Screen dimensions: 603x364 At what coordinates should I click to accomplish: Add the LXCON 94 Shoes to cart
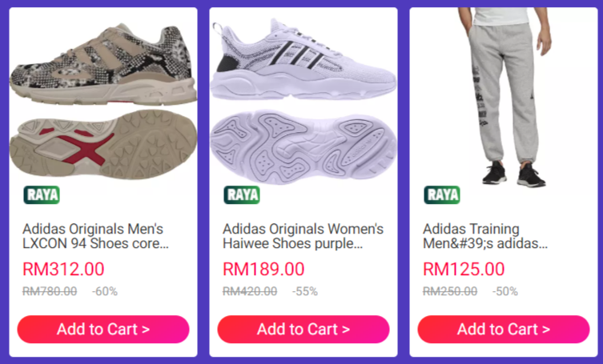pos(103,329)
